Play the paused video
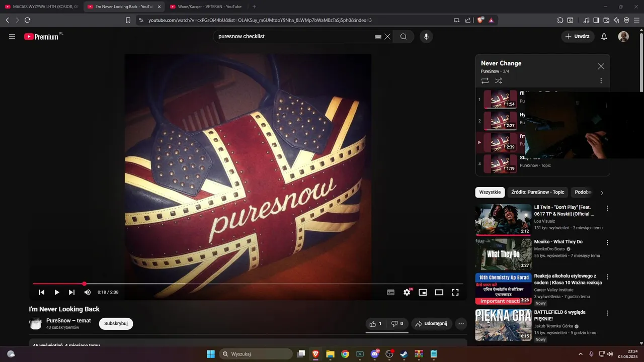Viewport: 644px width, 362px height. coord(57,292)
